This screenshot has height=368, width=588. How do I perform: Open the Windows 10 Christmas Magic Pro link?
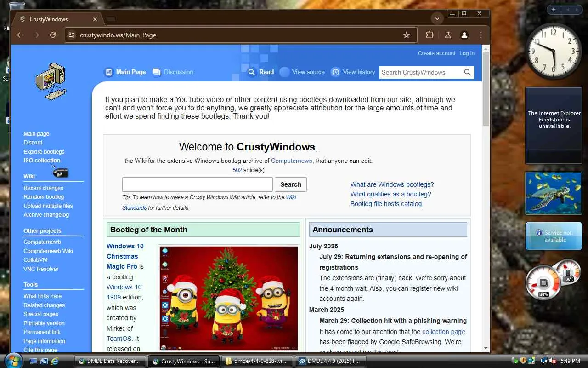[125, 256]
